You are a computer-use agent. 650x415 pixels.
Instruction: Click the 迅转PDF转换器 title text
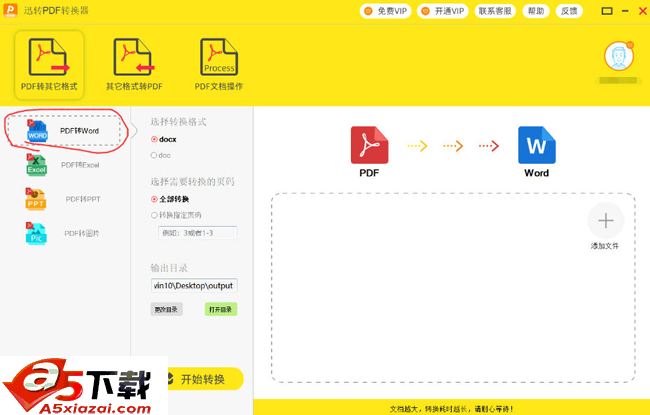tap(56, 10)
